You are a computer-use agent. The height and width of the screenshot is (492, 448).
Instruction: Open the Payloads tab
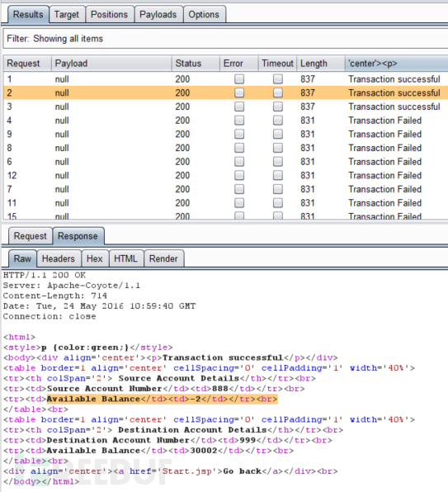point(158,15)
